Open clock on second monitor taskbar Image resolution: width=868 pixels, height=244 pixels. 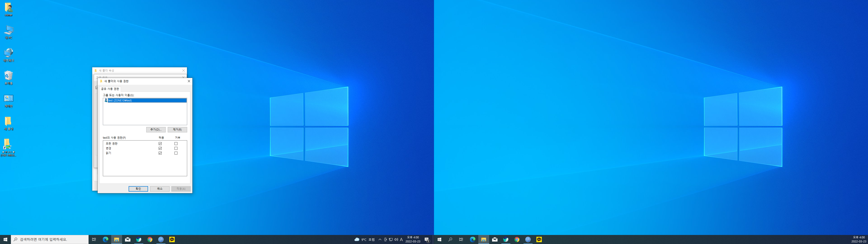click(859, 240)
